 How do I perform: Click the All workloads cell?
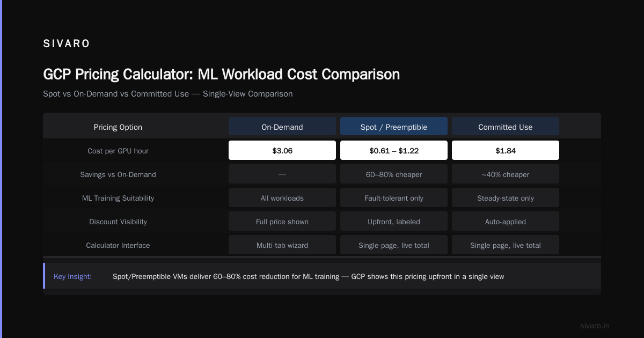tap(282, 198)
